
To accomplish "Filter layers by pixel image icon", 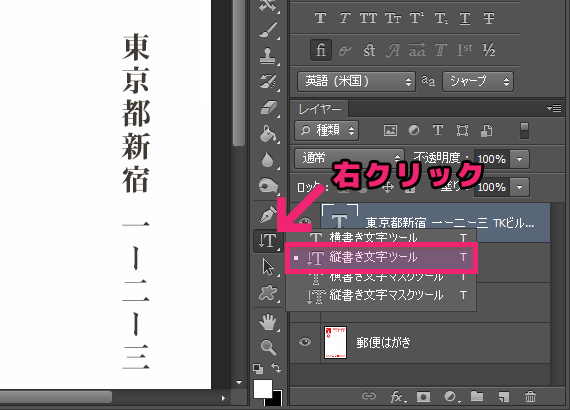I will [x=390, y=130].
